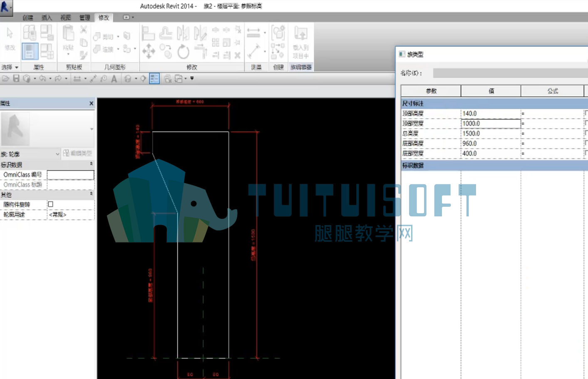This screenshot has height=379, width=588.
Task: Click the 编辑类型 button
Action: pyautogui.click(x=78, y=153)
